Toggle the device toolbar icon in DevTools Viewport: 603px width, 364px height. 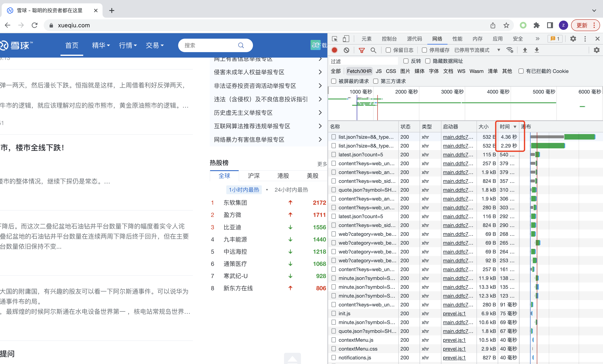pos(346,39)
